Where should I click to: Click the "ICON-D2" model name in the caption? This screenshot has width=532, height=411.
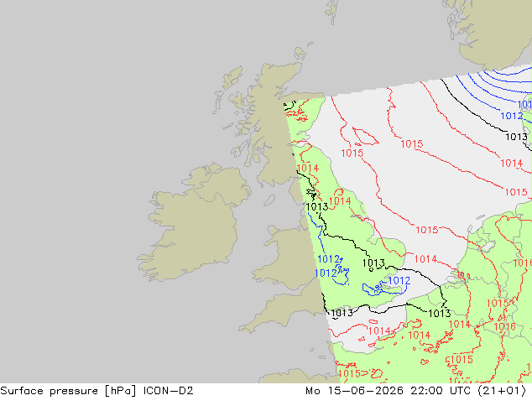[x=168, y=391]
